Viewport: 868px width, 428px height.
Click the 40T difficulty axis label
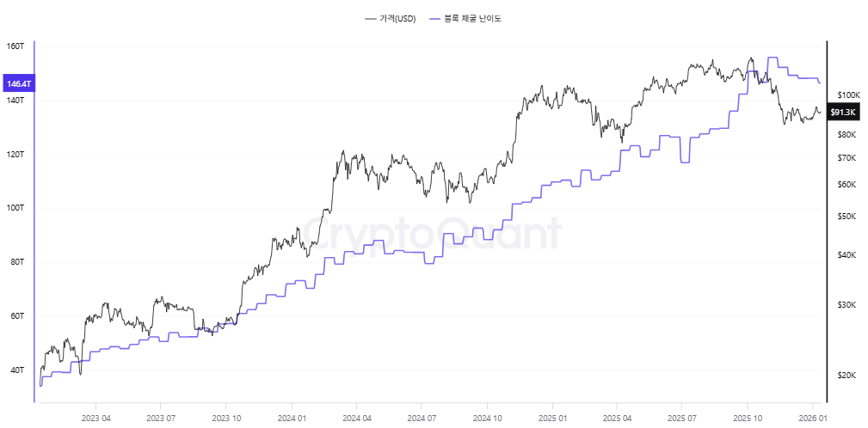[x=16, y=370]
